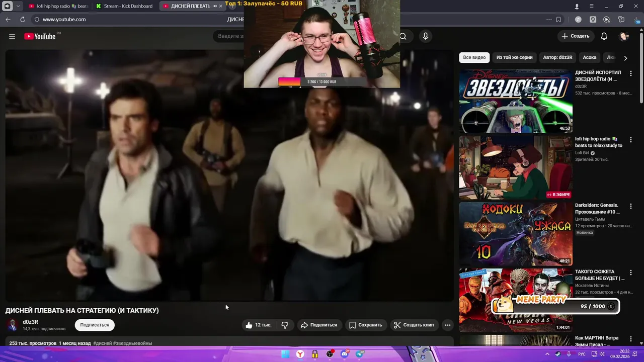
Task: Open options for lofi hip hop radio video
Action: [631, 140]
